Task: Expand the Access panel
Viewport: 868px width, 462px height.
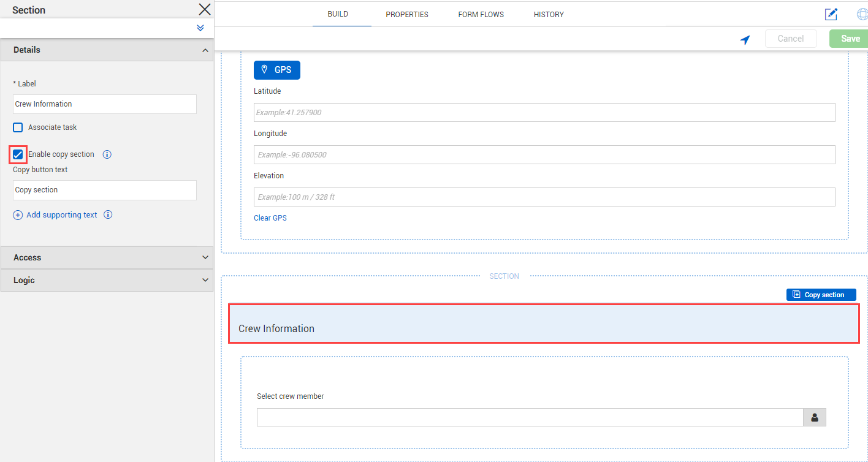Action: pos(107,257)
